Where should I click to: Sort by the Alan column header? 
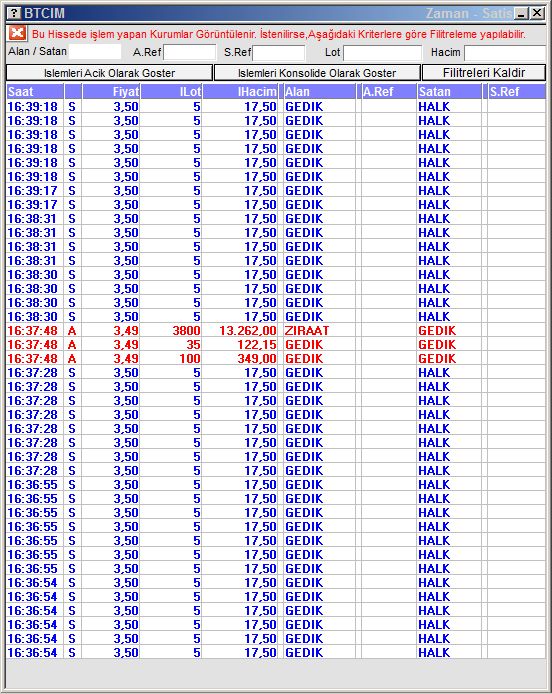coord(319,92)
